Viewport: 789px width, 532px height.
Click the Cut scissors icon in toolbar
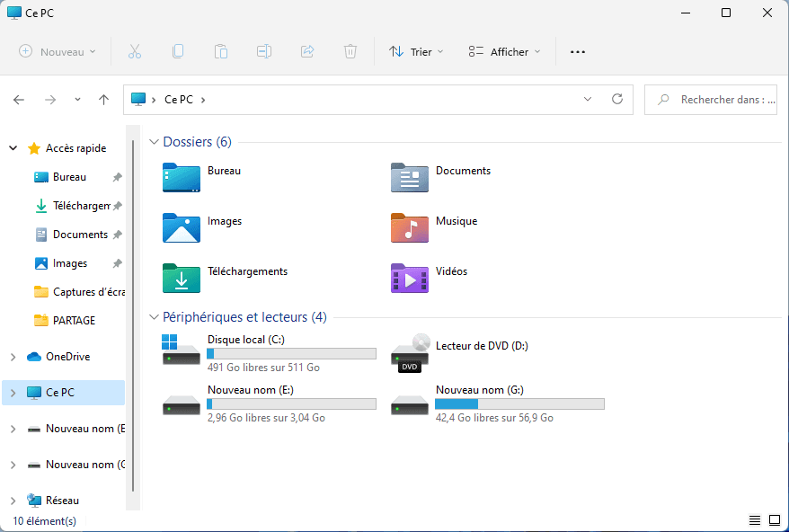pyautogui.click(x=135, y=51)
